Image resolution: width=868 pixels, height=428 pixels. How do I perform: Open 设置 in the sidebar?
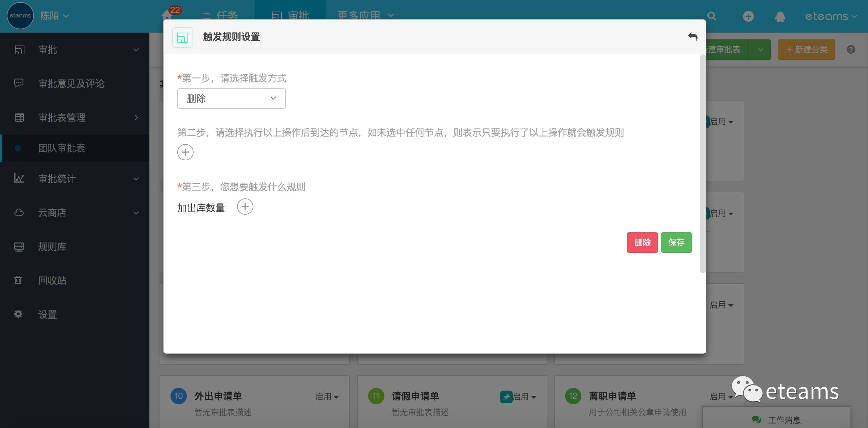pos(48,315)
